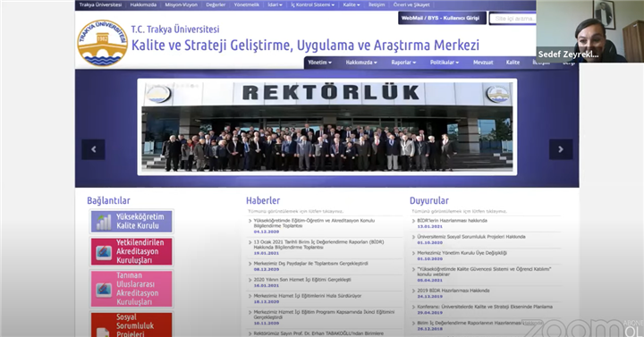Viewport: 644px width, 337px height.
Task: Open Misyon-Vizyon in top bar
Action: pos(181,5)
